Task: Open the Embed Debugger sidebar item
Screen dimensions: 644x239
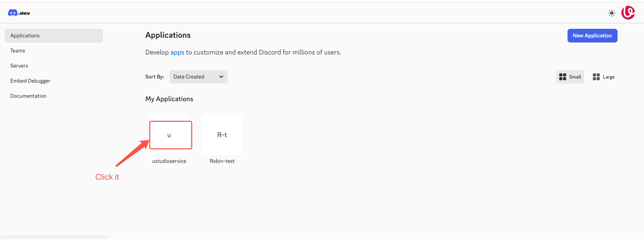Action: point(30,81)
